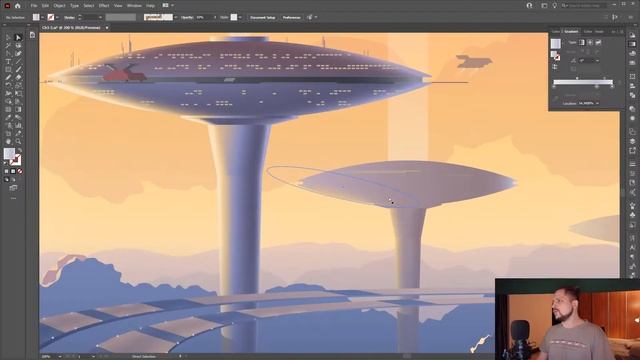640x360 pixels.
Task: Select the Eyedropper tool
Action: [8, 118]
